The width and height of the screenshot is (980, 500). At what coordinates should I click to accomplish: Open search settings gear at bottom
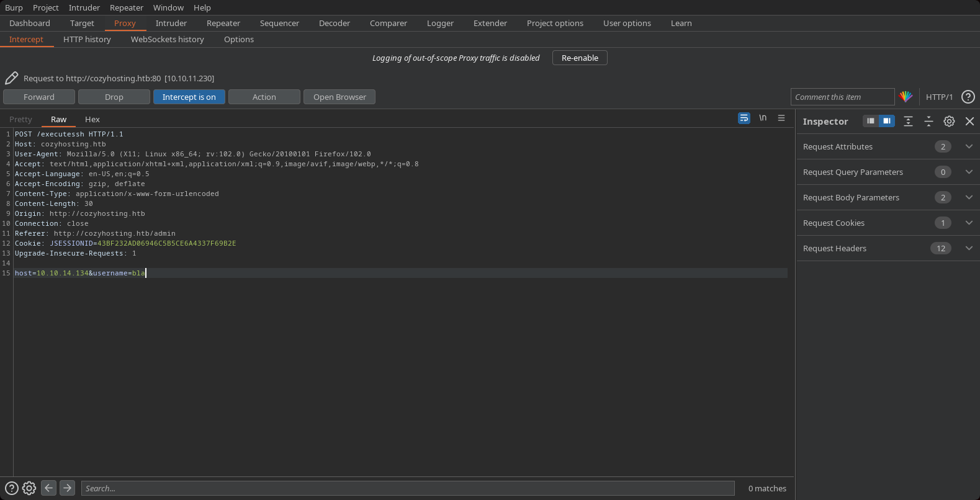pyautogui.click(x=29, y=488)
